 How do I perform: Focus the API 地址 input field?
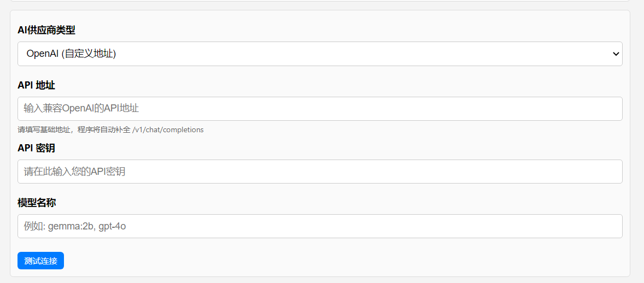[320, 109]
